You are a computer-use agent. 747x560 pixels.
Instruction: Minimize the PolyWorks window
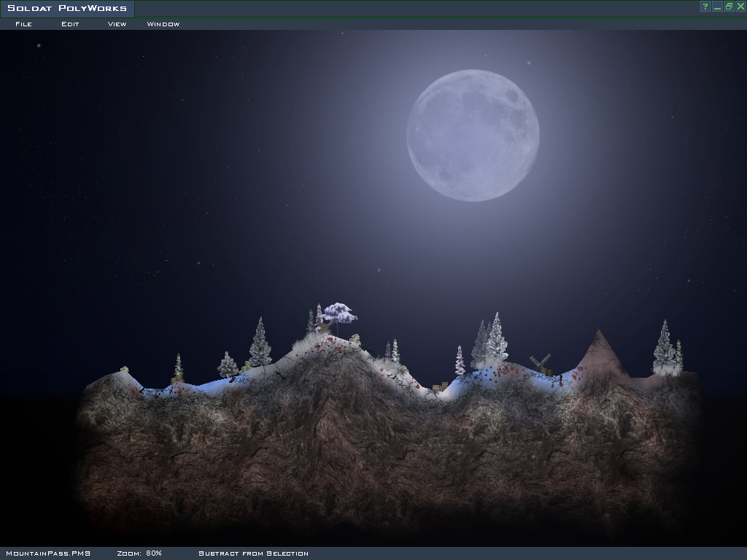[x=717, y=7]
